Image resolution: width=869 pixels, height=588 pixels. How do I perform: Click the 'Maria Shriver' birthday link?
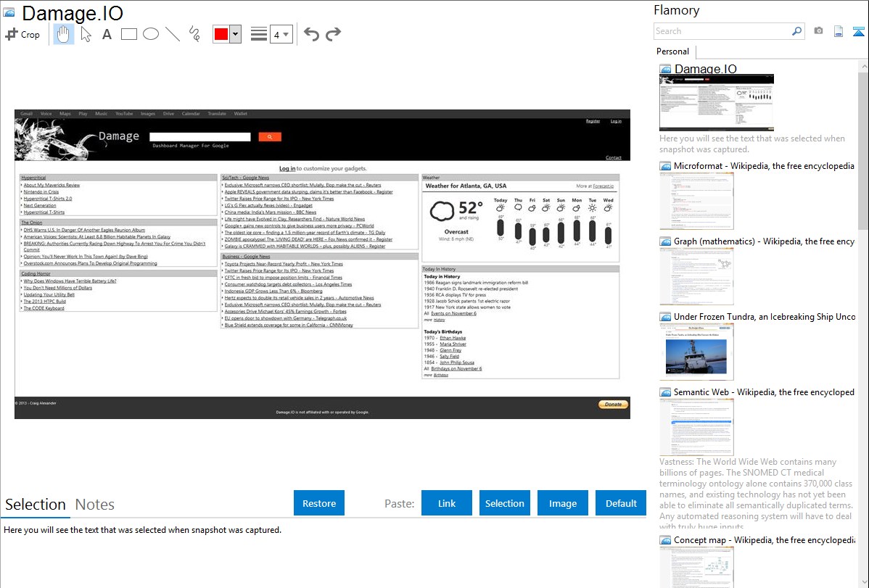click(453, 344)
